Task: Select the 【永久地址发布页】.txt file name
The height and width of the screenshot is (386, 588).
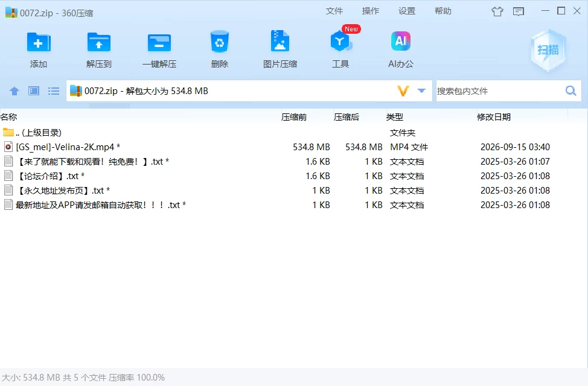Action: coord(63,191)
